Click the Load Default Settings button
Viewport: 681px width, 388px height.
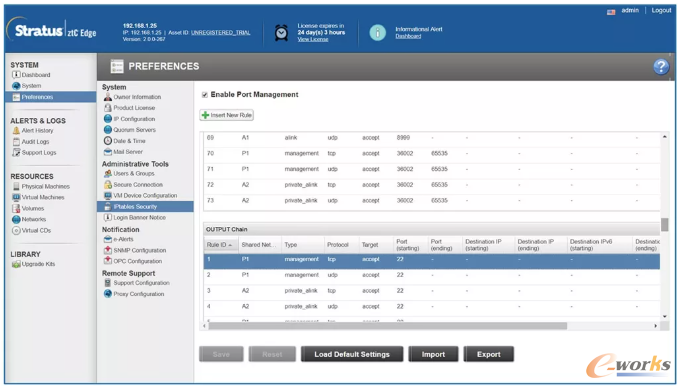pos(352,354)
